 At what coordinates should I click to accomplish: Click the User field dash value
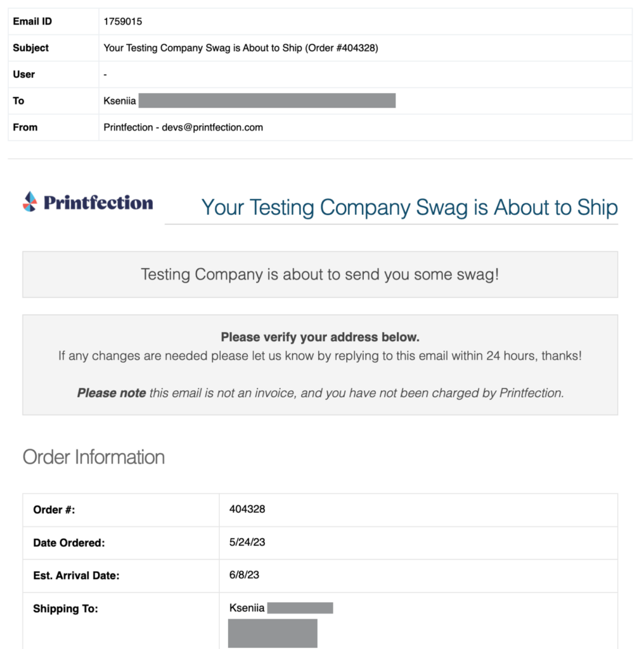[x=105, y=75]
